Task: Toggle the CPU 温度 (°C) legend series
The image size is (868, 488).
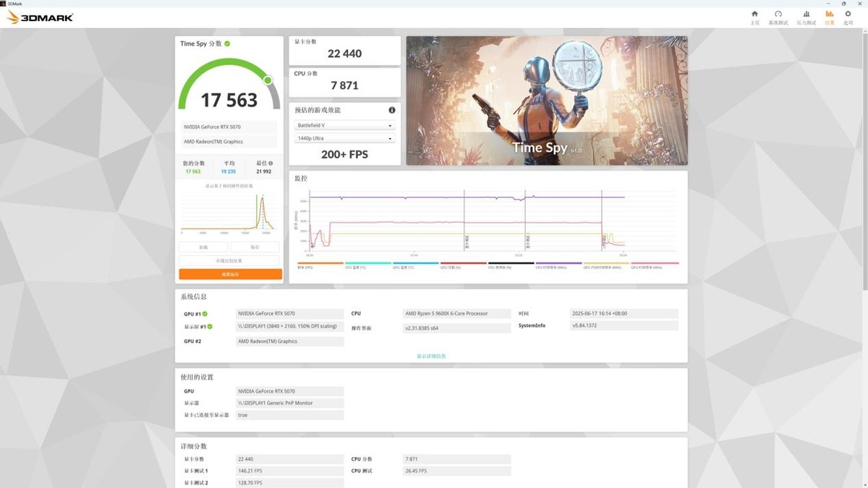Action: [367, 265]
